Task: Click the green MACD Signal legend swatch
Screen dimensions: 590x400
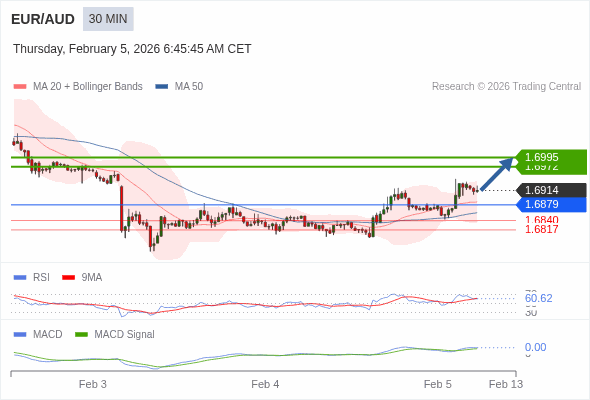Action: pyautogui.click(x=81, y=335)
